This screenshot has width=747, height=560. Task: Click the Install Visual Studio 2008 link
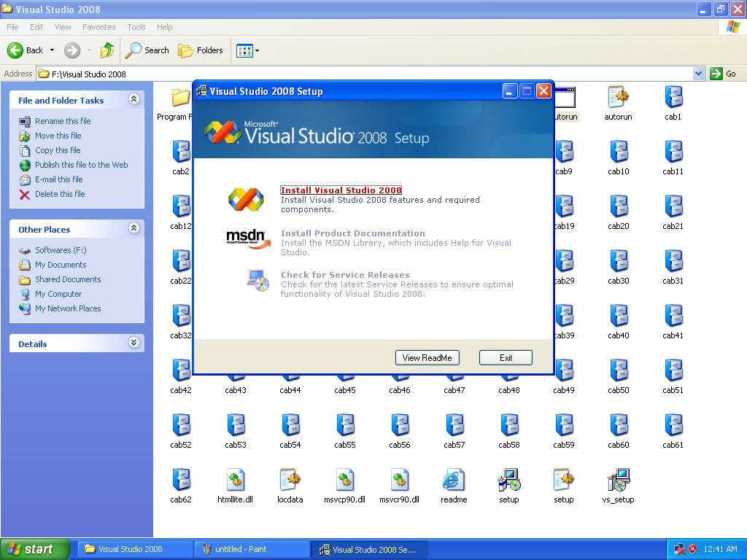(341, 190)
